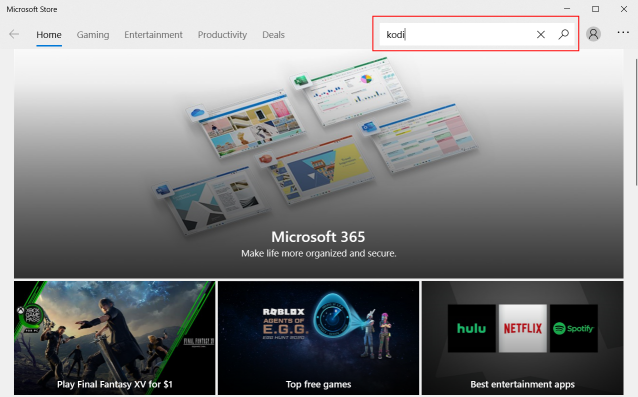Select the Productivity tab

222,35
